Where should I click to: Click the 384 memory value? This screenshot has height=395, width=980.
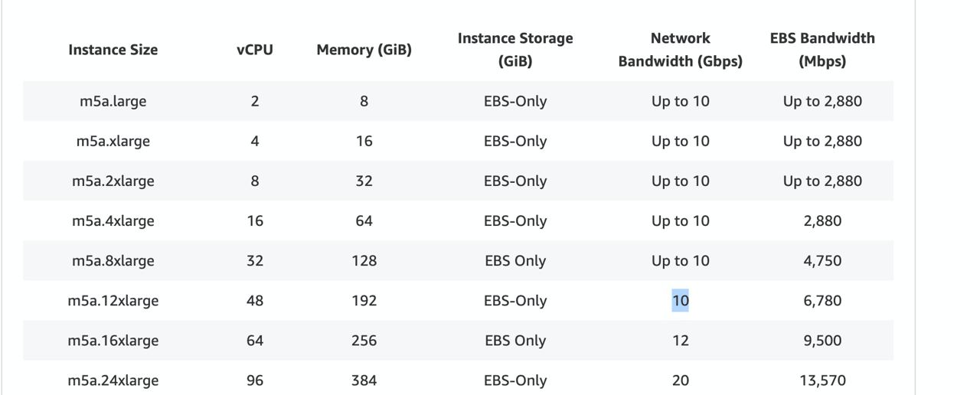(x=364, y=380)
